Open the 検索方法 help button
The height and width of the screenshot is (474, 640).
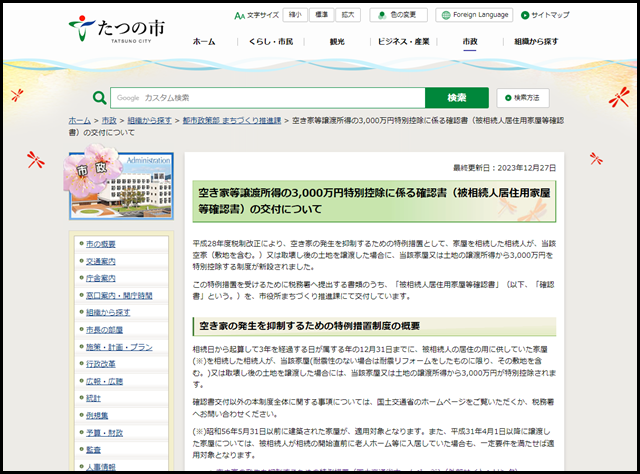coord(523,98)
